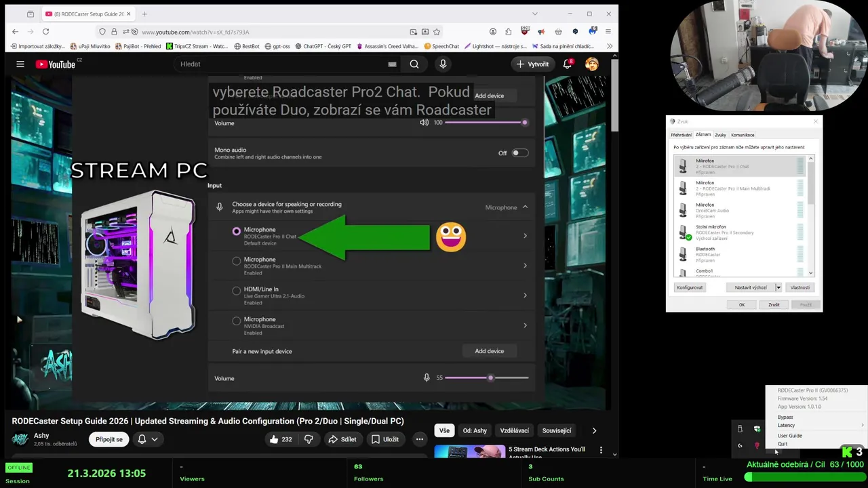This screenshot has width=868, height=488.
Task: Open User Guide from the tray menu
Action: 790,436
